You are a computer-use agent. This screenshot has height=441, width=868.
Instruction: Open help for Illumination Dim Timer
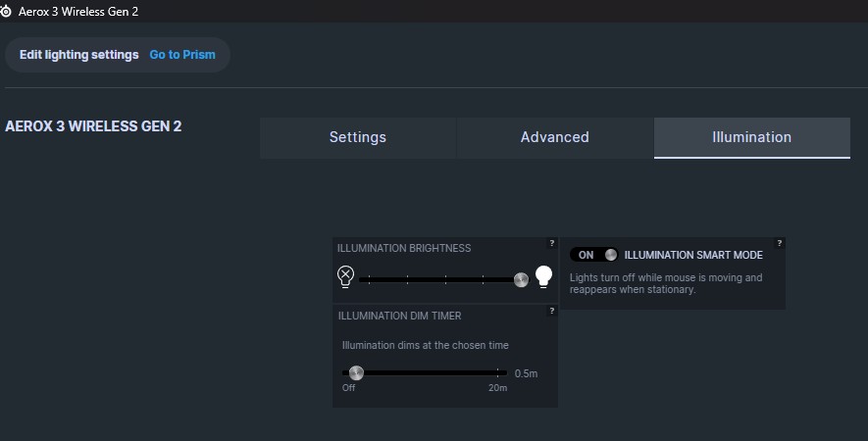(551, 311)
